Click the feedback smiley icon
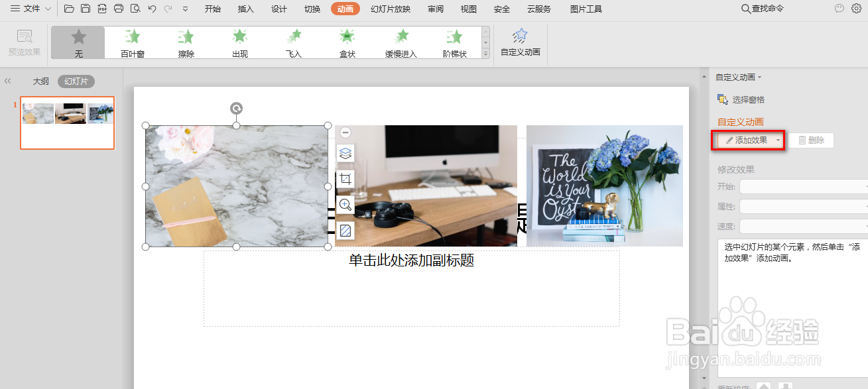Screen dimensions: 868x389 tap(839, 9)
